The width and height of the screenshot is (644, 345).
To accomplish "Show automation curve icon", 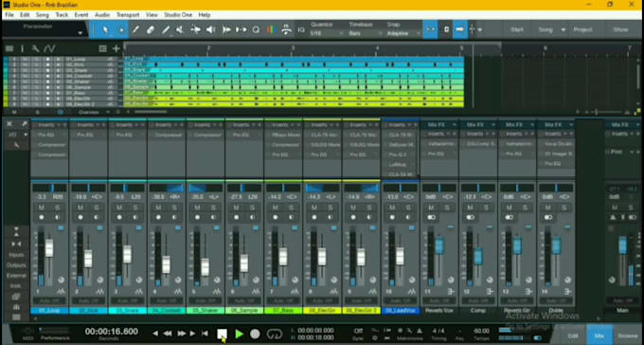I will 49,49.
